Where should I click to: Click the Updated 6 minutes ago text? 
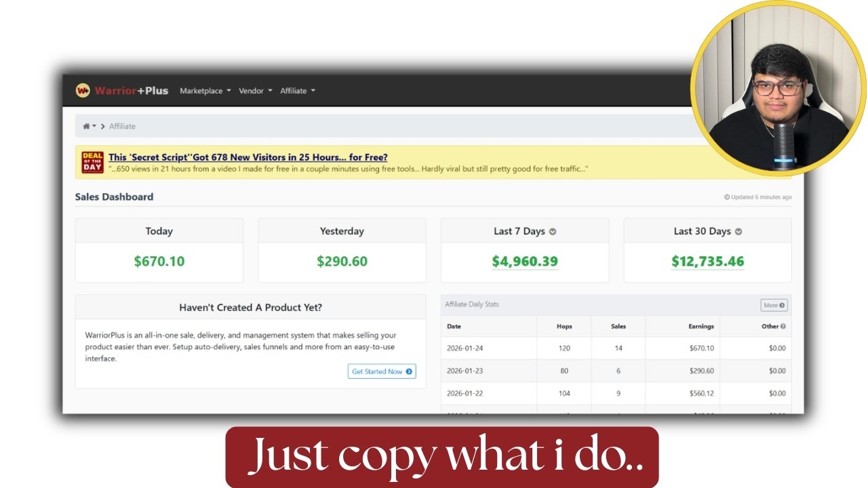[758, 197]
